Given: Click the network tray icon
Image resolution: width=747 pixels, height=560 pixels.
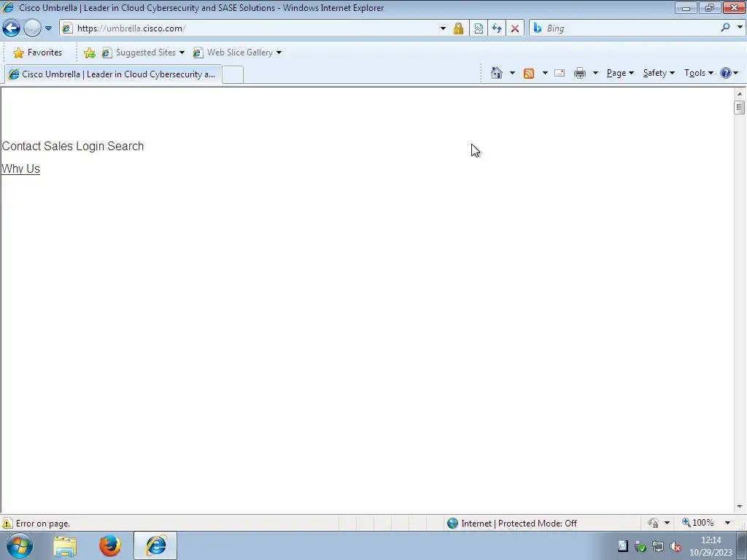Looking at the screenshot, I should [658, 547].
